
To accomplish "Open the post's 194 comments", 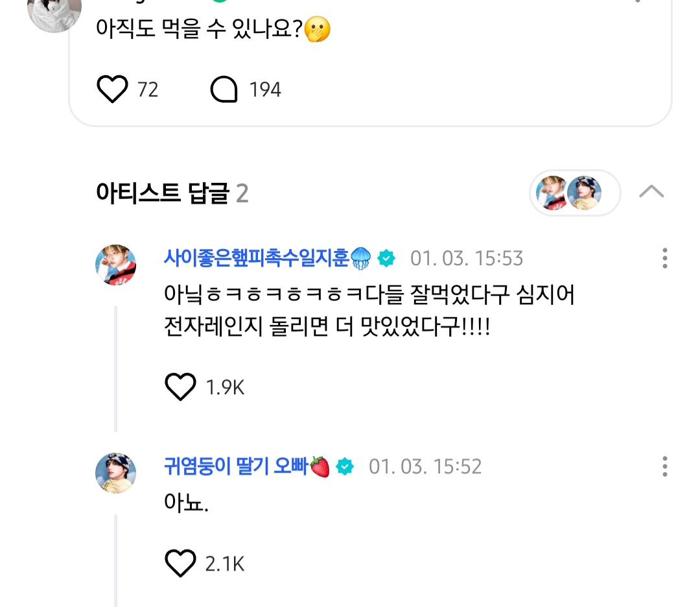I will click(x=225, y=89).
